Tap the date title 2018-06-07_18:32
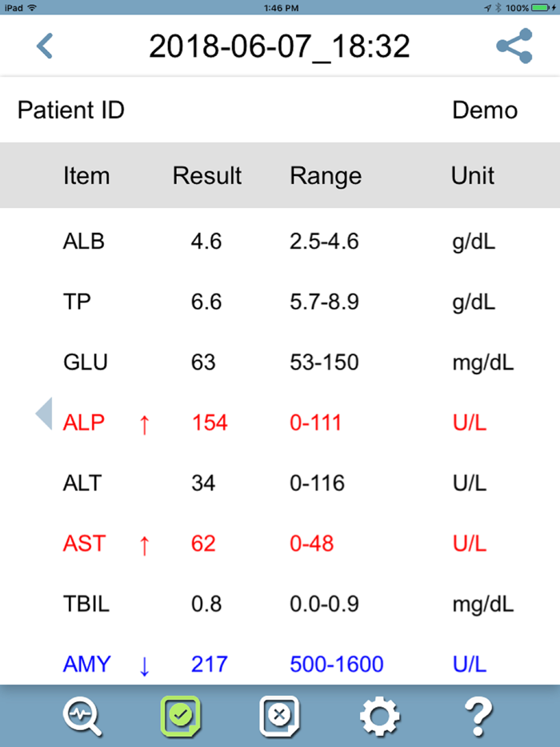Viewport: 560px width, 747px height. [x=279, y=46]
